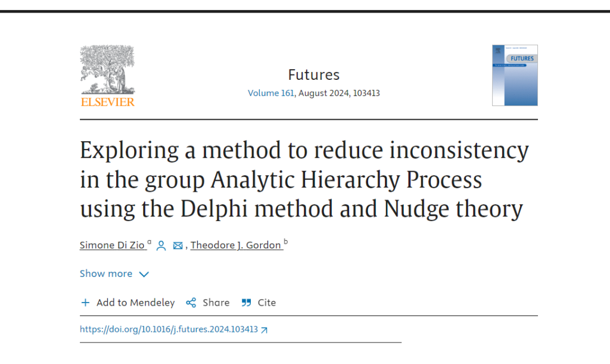The width and height of the screenshot is (610, 364).
Task: Open the Cite dialog
Action: pyautogui.click(x=266, y=303)
